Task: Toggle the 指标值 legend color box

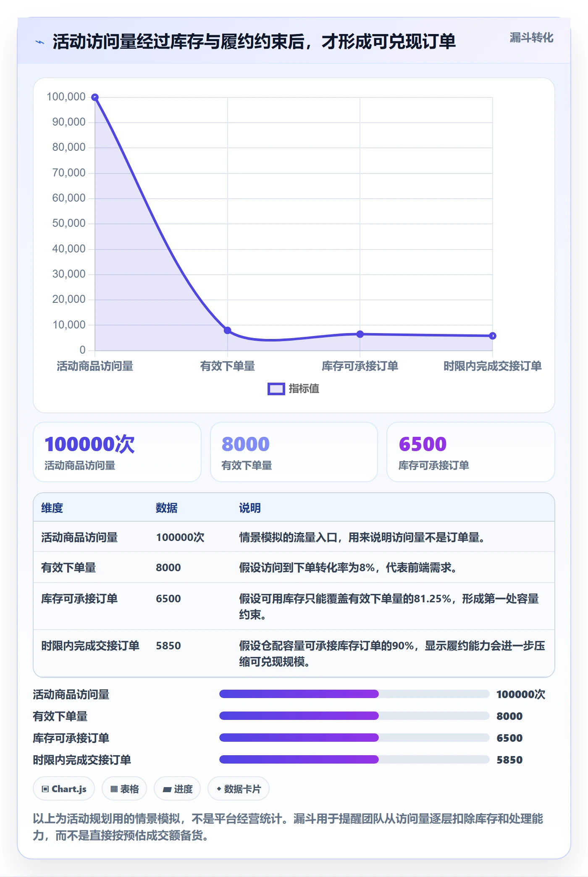Action: pos(276,389)
